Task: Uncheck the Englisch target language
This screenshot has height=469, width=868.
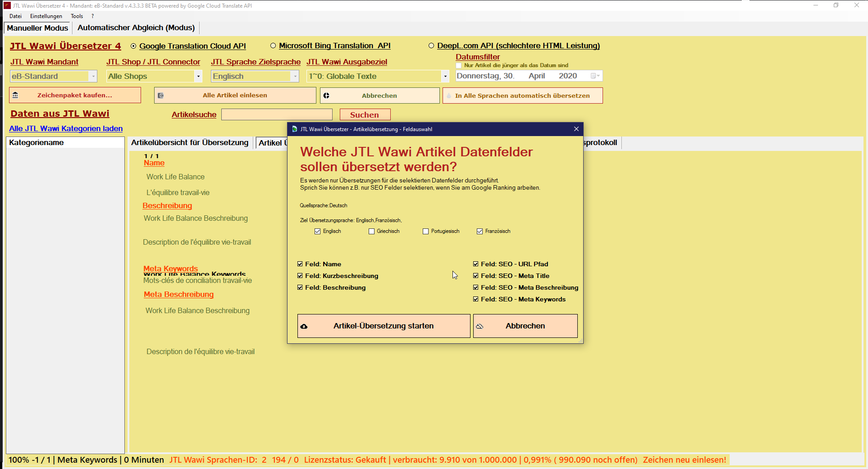Action: coord(318,231)
